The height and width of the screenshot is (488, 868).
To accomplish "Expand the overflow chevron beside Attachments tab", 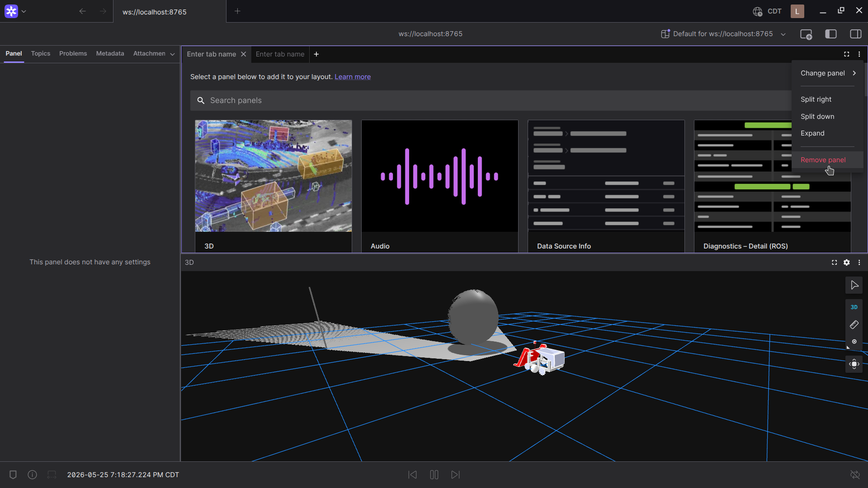I will pos(172,54).
